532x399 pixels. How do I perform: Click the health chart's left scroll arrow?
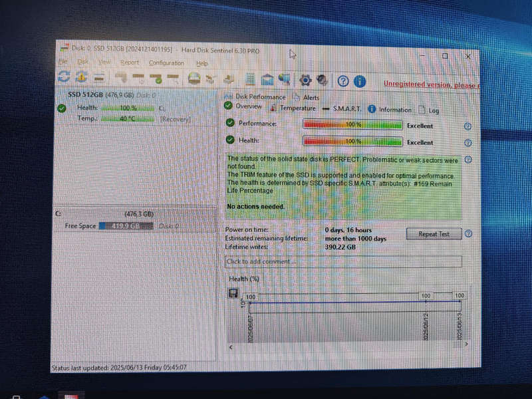231,346
